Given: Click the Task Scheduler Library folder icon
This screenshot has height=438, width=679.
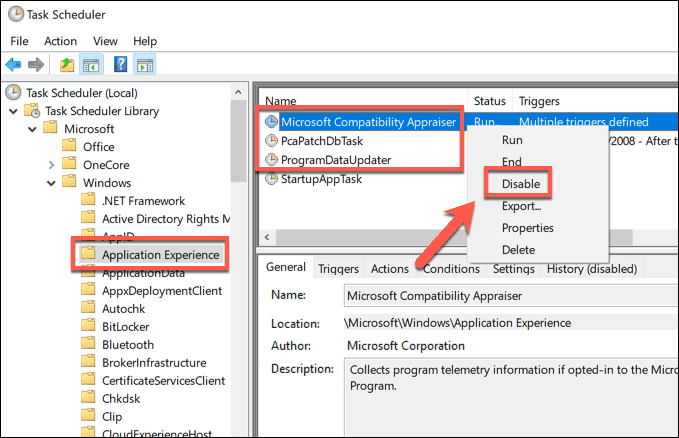Looking at the screenshot, I should coord(32,110).
